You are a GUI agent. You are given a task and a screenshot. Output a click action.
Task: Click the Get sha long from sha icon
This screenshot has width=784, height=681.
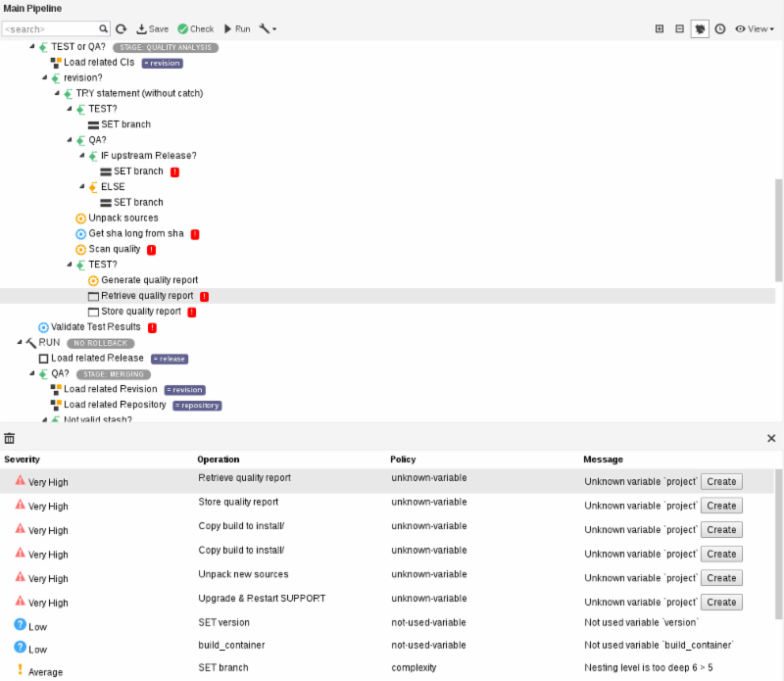pos(80,234)
